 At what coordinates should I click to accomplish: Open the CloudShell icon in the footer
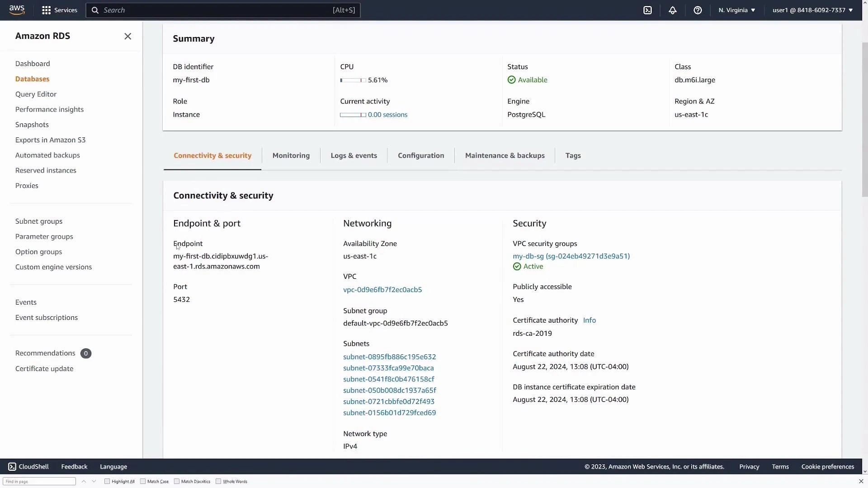[x=12, y=466]
